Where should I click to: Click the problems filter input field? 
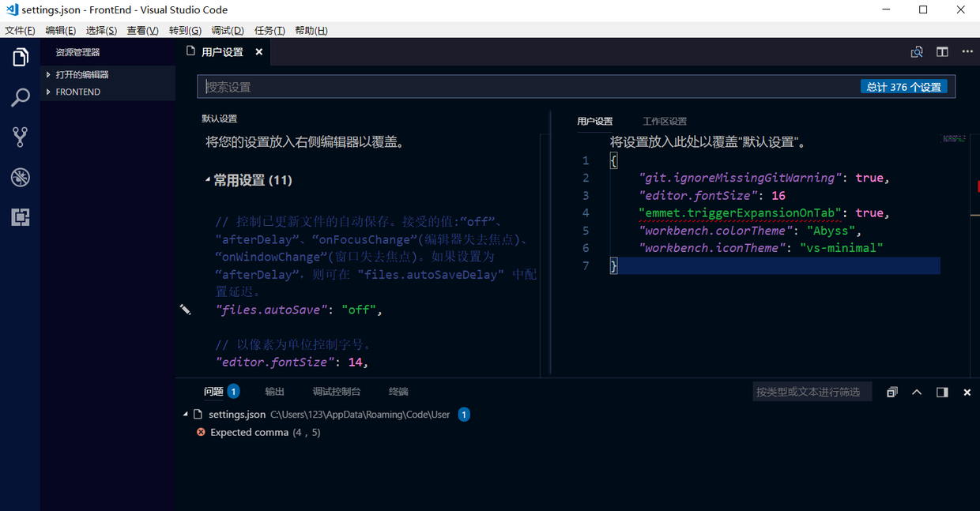812,392
